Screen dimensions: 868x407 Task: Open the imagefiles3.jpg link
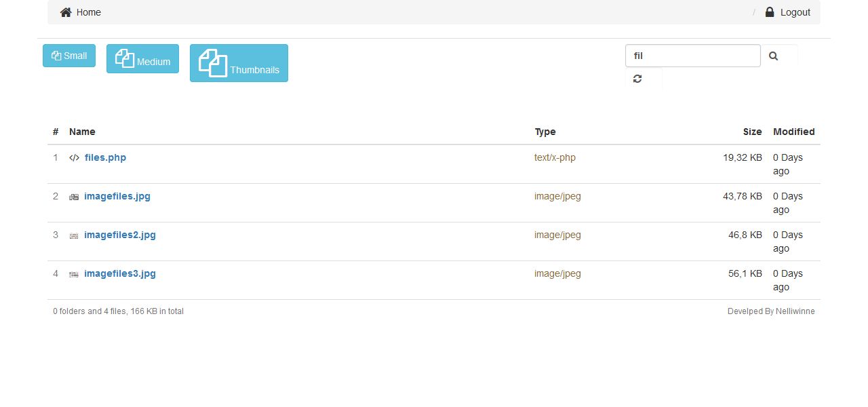pos(120,273)
